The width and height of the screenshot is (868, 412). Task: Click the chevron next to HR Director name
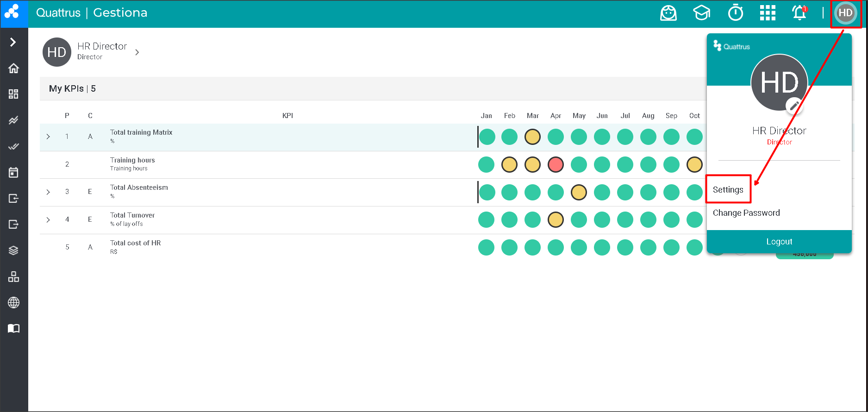coord(137,52)
